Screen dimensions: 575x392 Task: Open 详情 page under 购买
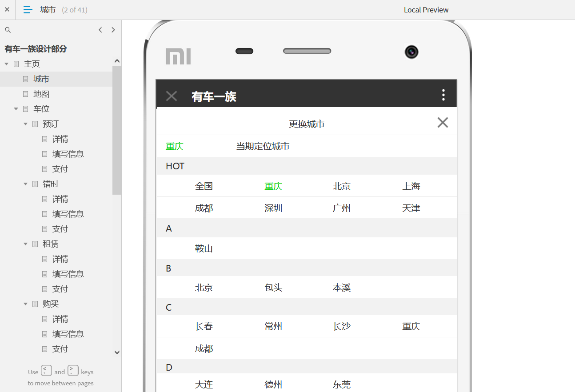[60, 319]
